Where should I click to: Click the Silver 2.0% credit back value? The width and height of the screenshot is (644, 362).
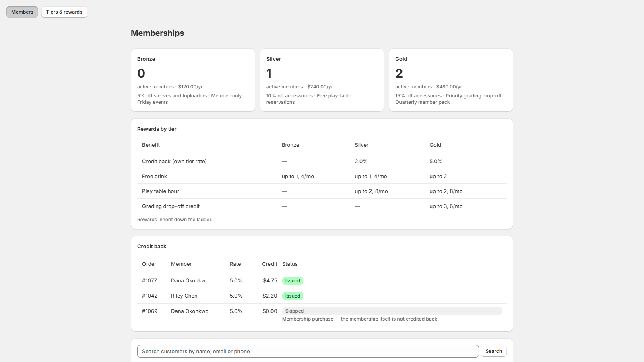click(361, 161)
